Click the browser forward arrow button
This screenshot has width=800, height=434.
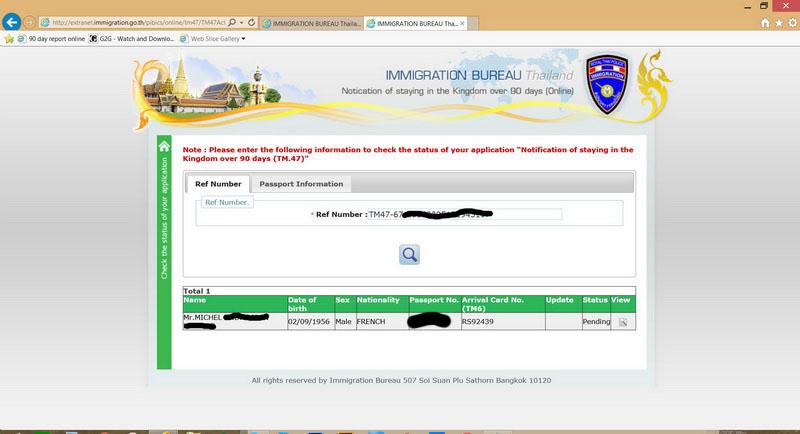point(30,22)
